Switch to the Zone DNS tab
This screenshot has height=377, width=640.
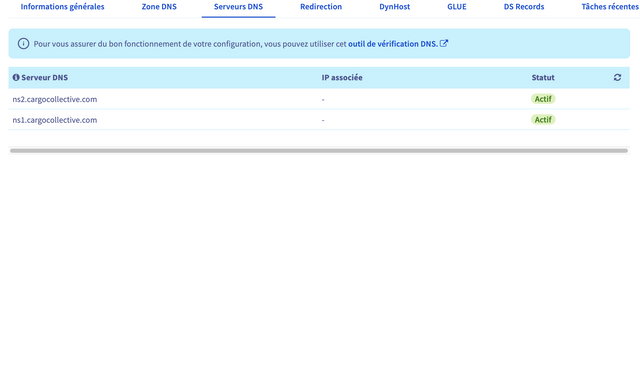[x=159, y=7]
